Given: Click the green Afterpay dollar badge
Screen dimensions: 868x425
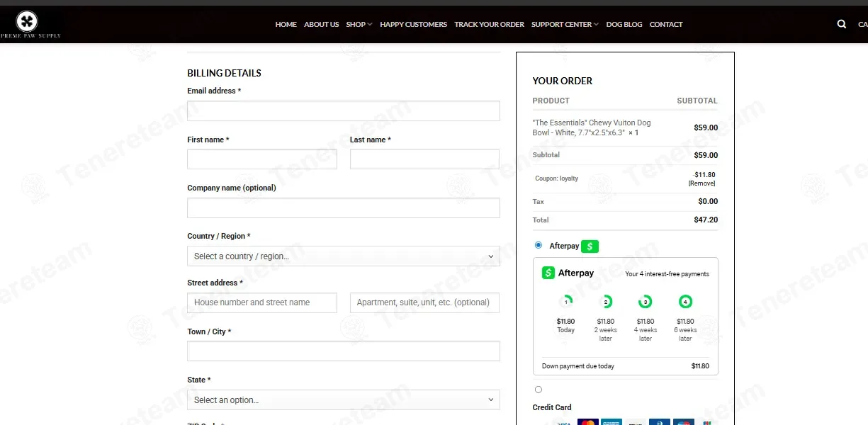Looking at the screenshot, I should tap(590, 246).
